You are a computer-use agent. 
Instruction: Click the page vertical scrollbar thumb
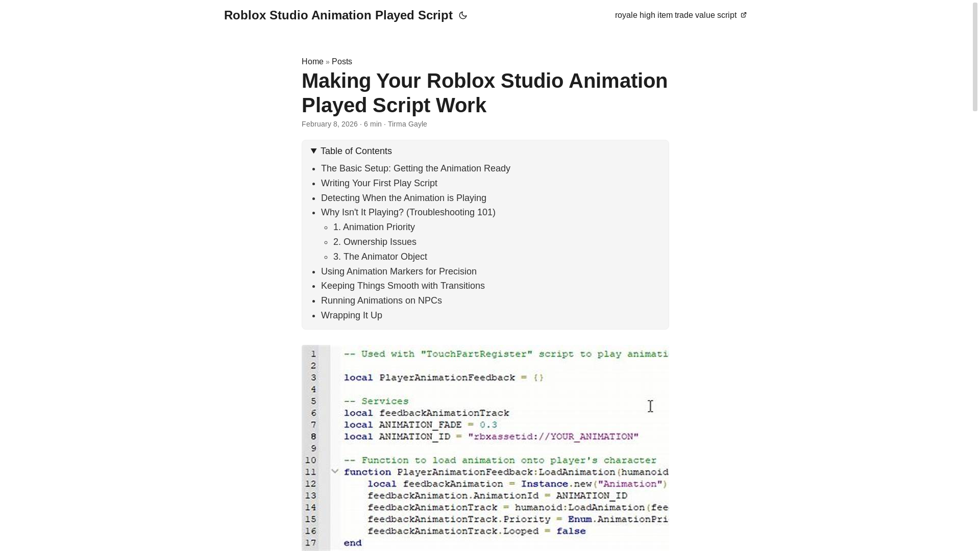pyautogui.click(x=975, y=56)
